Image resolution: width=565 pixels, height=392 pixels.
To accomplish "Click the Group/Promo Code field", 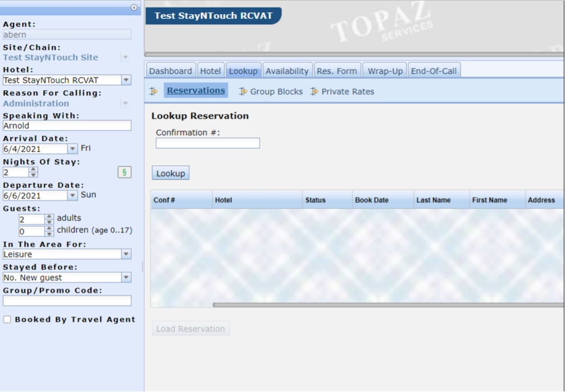I will tap(67, 300).
